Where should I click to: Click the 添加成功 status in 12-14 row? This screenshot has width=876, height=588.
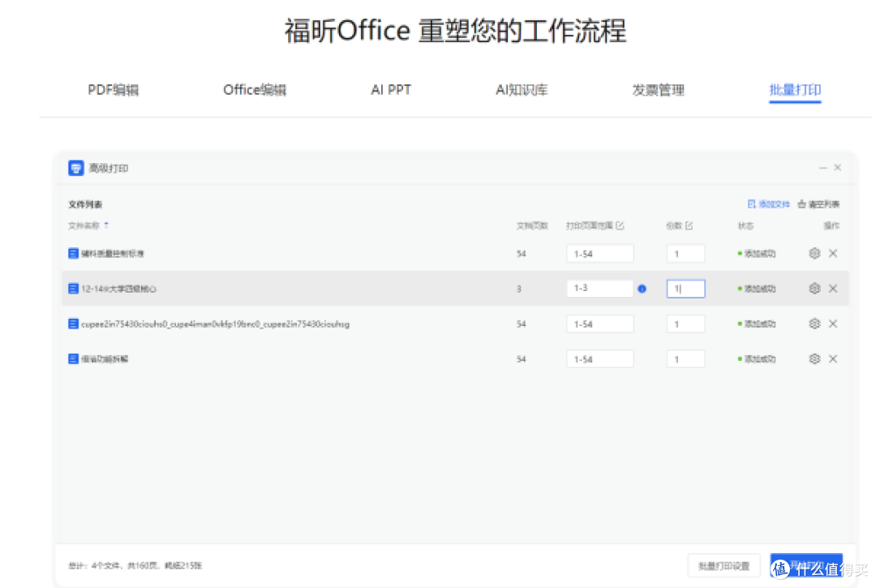click(757, 289)
